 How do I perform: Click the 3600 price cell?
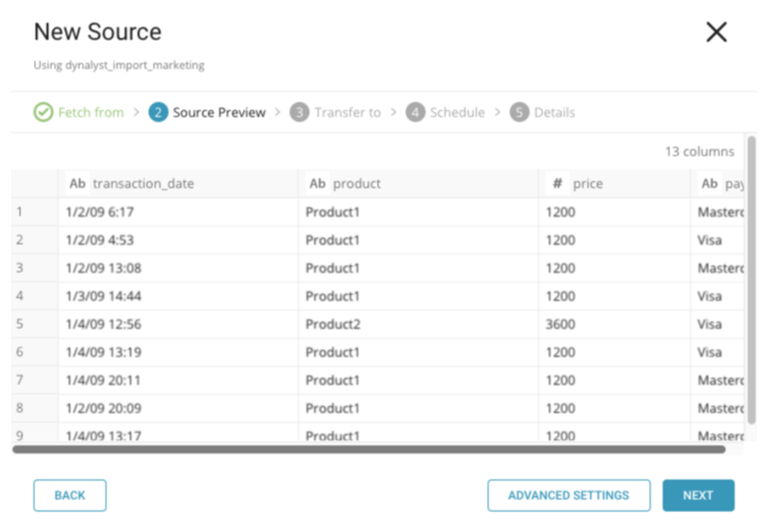[560, 324]
